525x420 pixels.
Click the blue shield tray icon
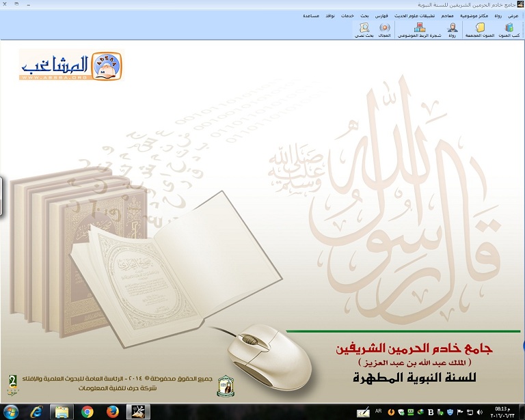450,412
